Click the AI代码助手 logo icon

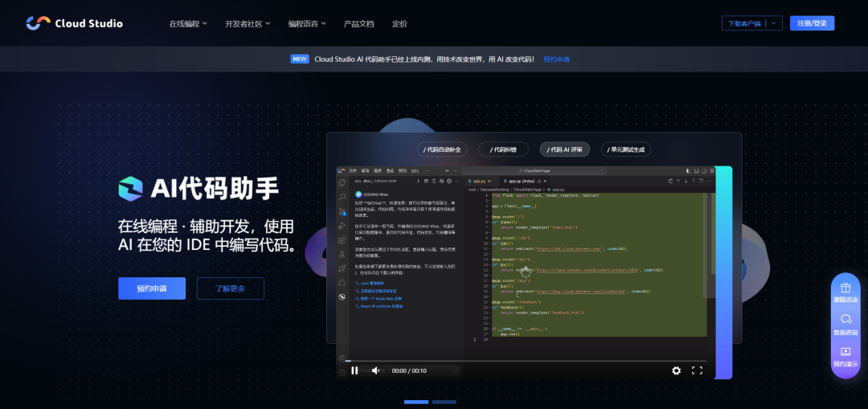point(131,189)
